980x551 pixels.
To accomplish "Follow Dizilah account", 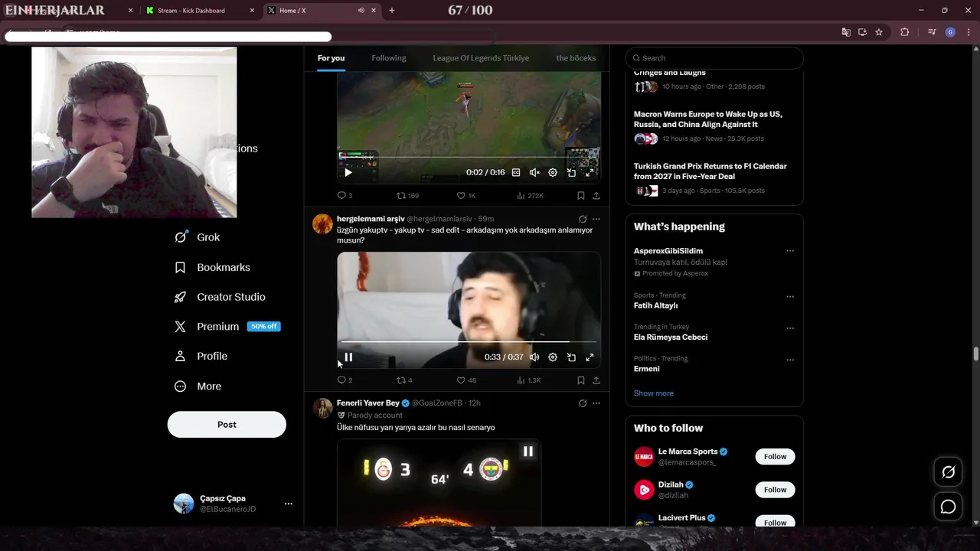I will [x=775, y=490].
